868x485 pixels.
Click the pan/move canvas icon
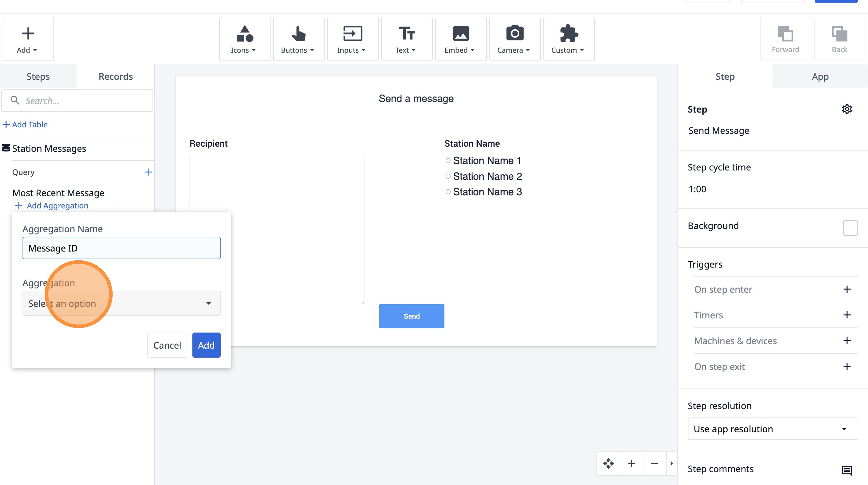pos(608,463)
